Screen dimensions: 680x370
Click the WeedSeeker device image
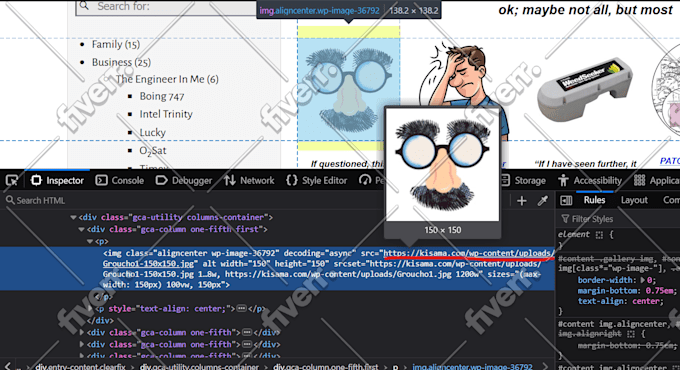(585, 88)
